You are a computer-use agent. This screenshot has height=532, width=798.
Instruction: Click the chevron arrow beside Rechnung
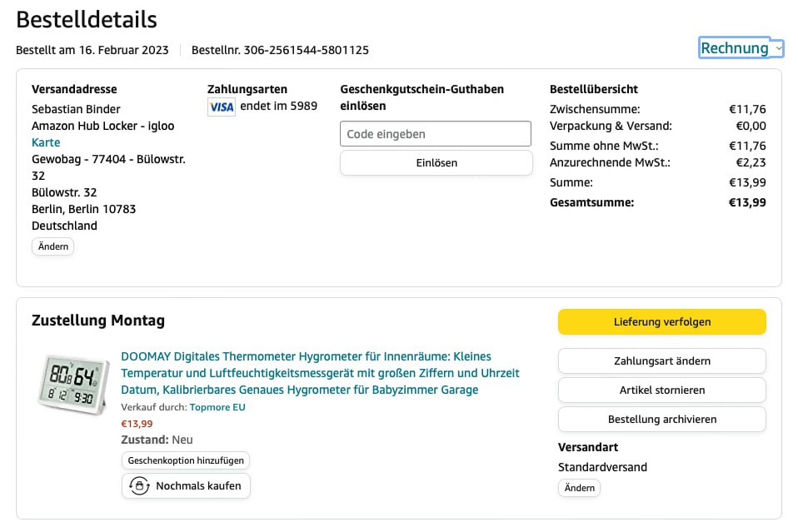778,49
